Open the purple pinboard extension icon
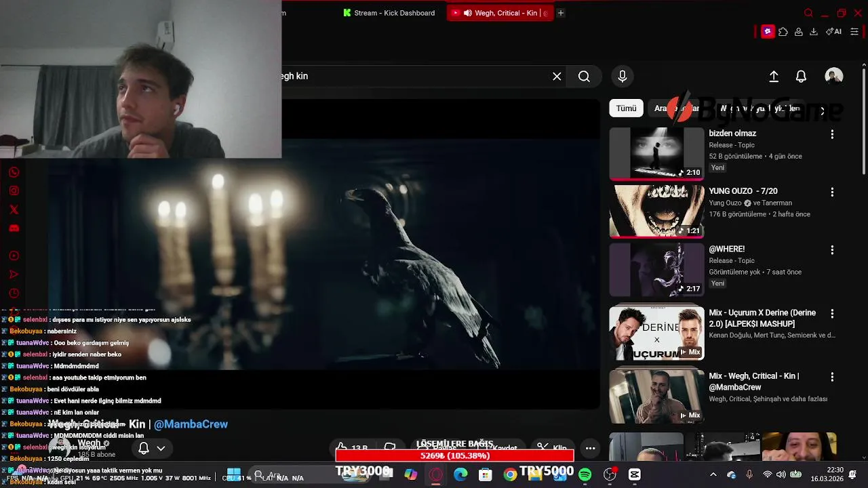Screen dimensions: 868x488 768,31
